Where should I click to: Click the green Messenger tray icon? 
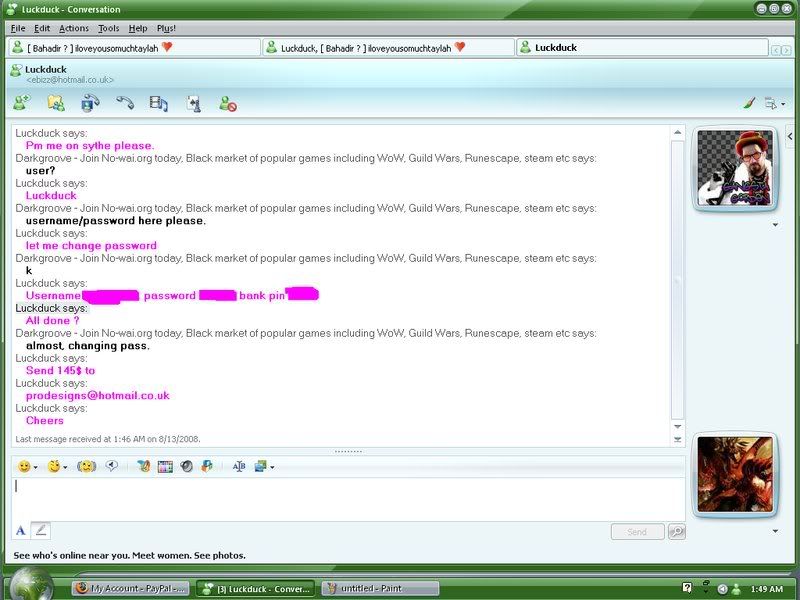pos(736,589)
